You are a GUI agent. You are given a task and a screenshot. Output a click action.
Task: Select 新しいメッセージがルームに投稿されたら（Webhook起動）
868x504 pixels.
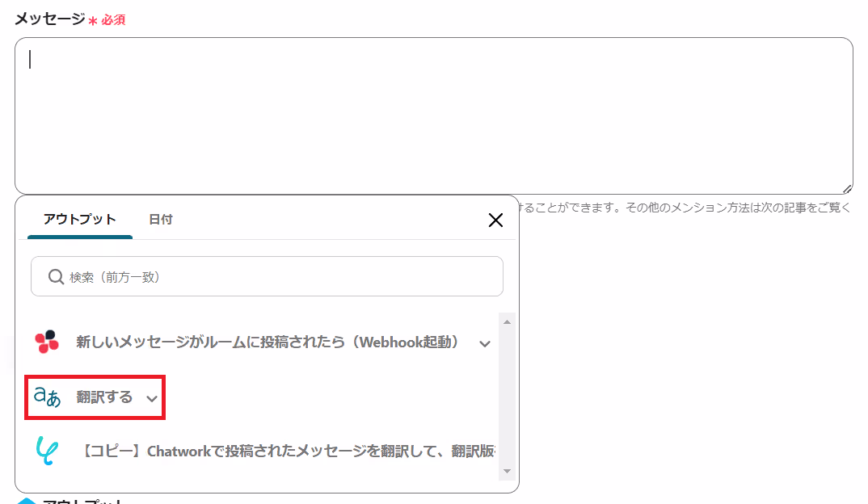[267, 342]
